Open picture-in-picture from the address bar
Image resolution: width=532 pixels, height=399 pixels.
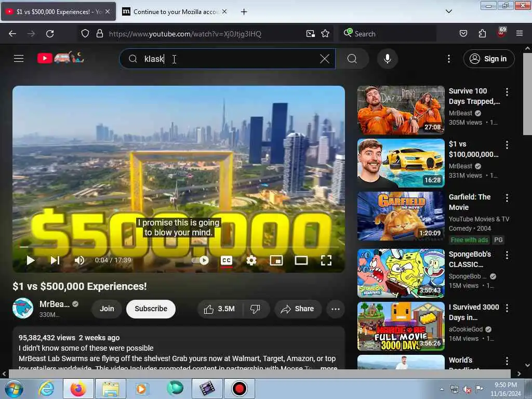point(311,34)
